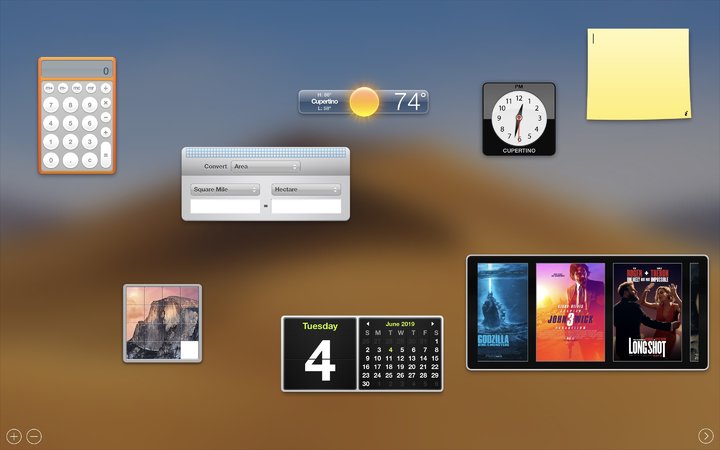720x450 pixels.
Task: Click the equals key on the calculator
Action: (106, 155)
